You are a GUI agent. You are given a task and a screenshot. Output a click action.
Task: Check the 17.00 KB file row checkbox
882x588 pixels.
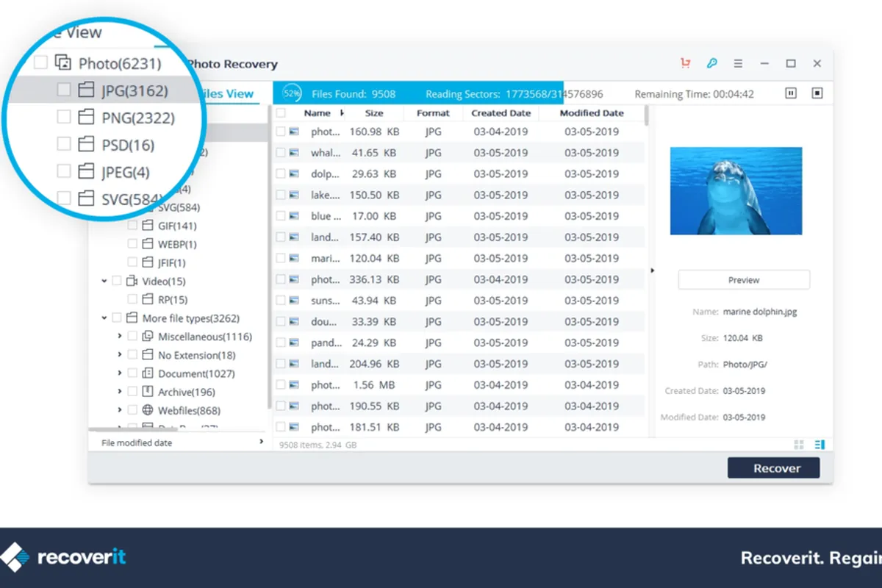(281, 216)
